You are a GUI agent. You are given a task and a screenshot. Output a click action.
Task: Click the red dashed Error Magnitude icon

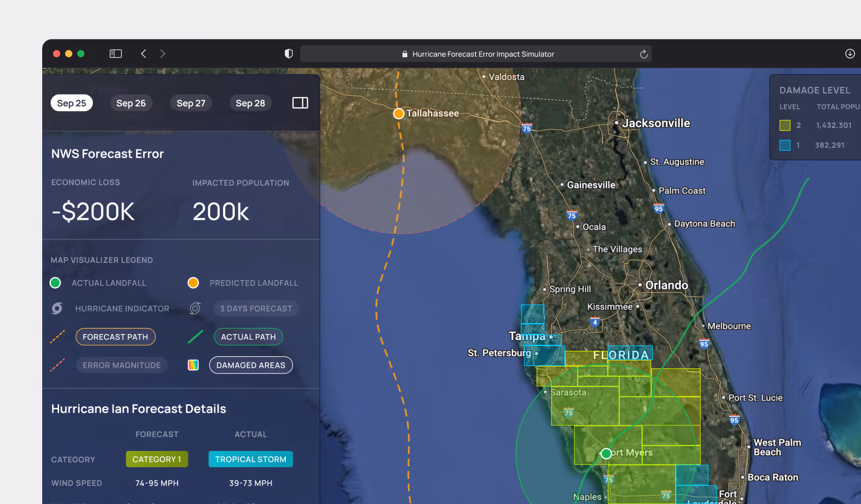(x=57, y=365)
